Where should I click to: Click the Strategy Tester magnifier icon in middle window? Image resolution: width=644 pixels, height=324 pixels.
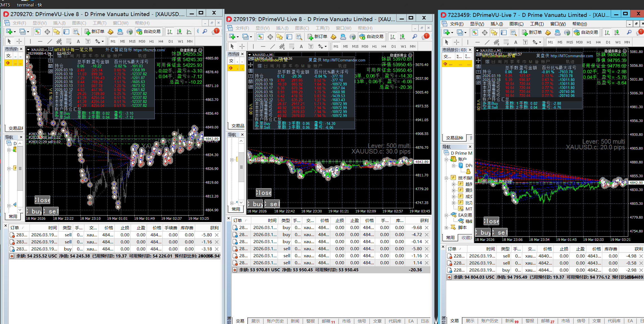click(x=299, y=37)
